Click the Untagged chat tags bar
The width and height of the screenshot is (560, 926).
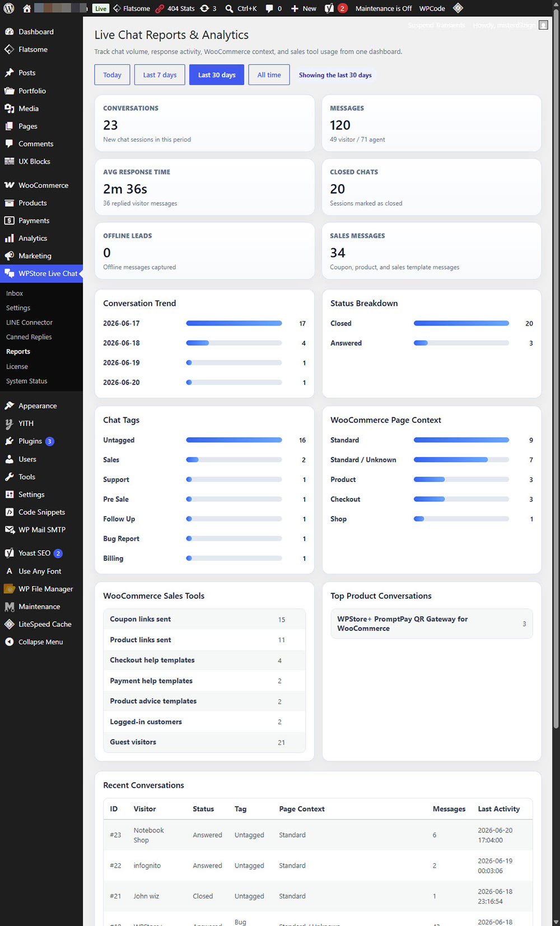(x=234, y=440)
